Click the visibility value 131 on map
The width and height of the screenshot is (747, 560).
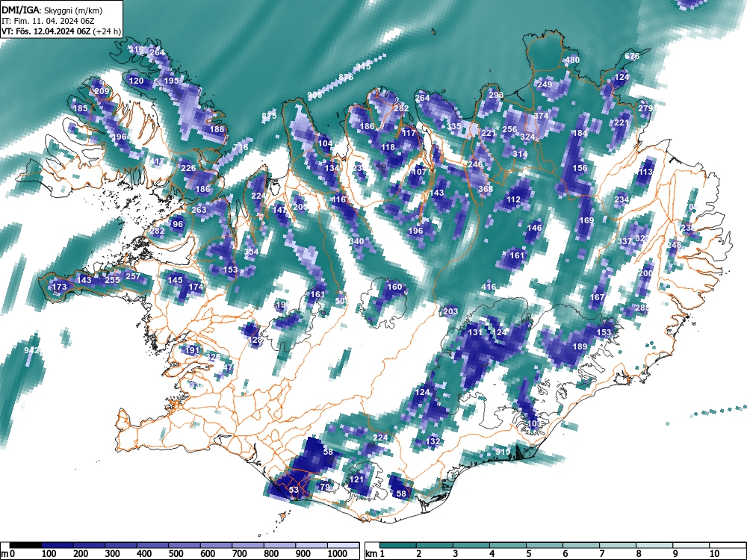(475, 332)
